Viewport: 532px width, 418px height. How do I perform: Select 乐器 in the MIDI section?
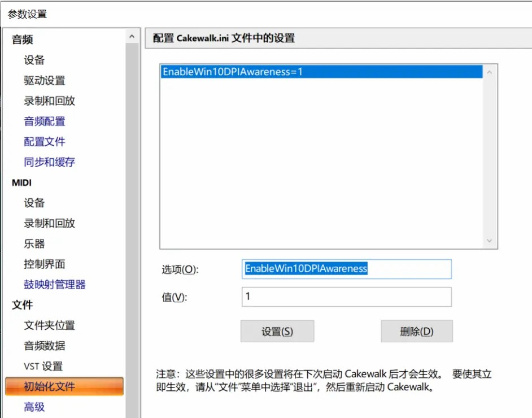(x=34, y=243)
